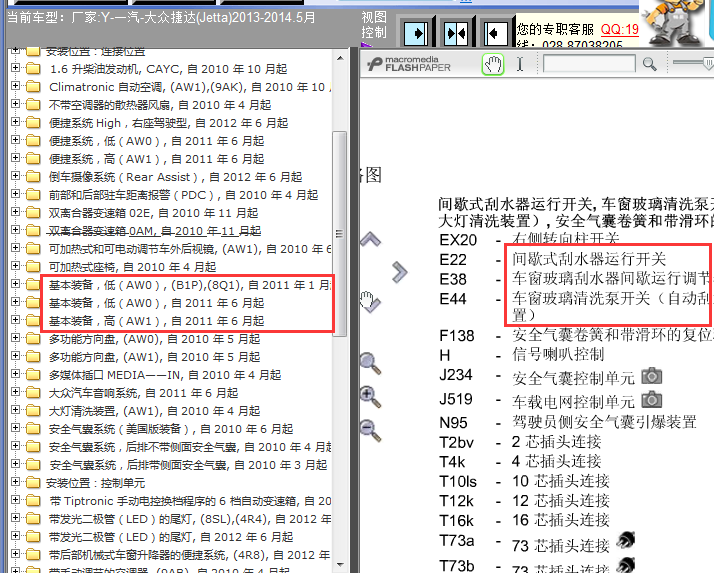The width and height of the screenshot is (714, 573).
Task: Click the folder icon of 可加热式座椅
Action: coord(33,266)
